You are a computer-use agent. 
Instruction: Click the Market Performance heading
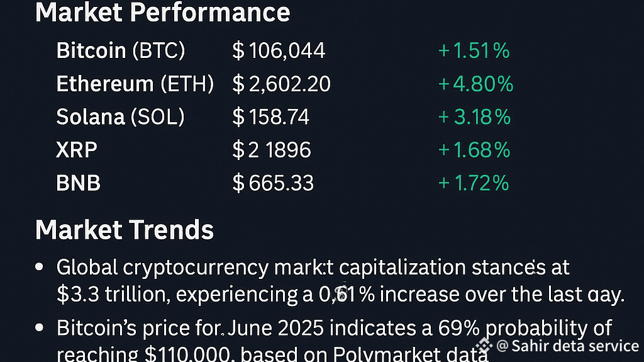point(163,12)
